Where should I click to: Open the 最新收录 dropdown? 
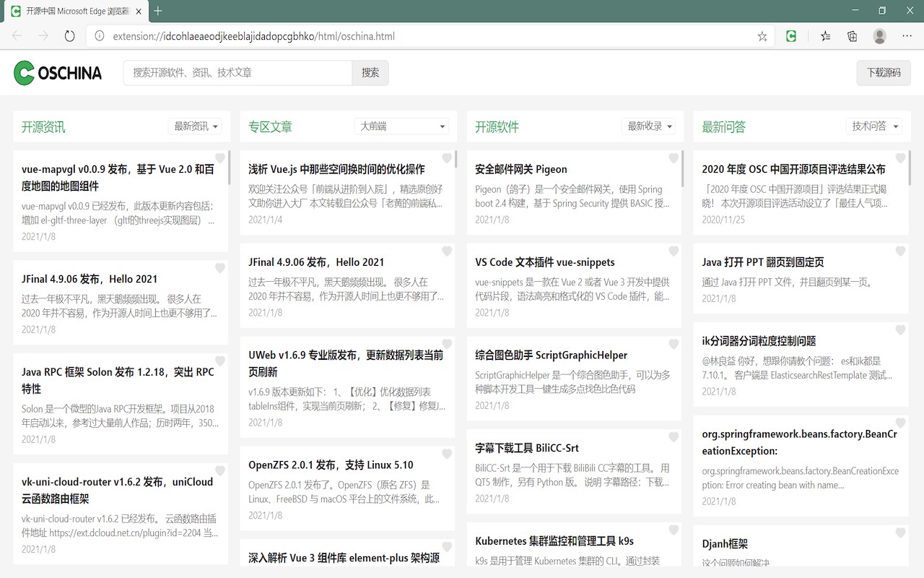(x=648, y=126)
